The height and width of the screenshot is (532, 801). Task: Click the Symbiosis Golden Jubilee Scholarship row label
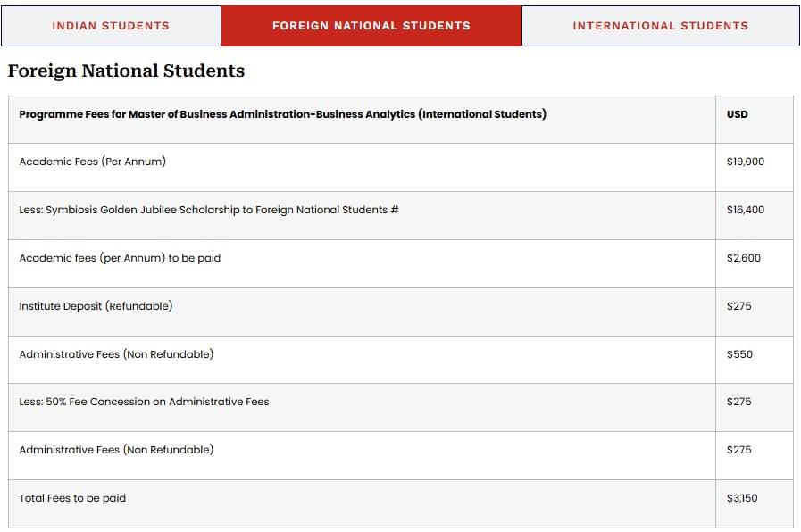pyautogui.click(x=208, y=210)
